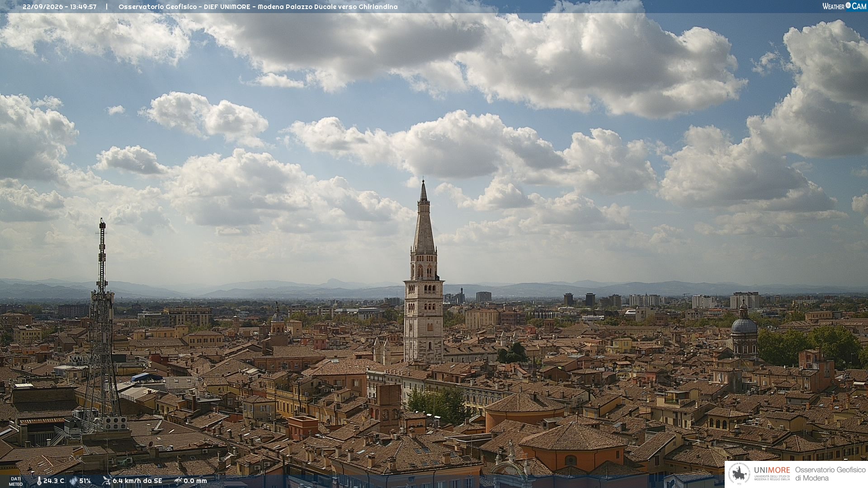The height and width of the screenshot is (488, 868).
Task: Open the UNIMORE university wordmark link
Action: (x=772, y=474)
